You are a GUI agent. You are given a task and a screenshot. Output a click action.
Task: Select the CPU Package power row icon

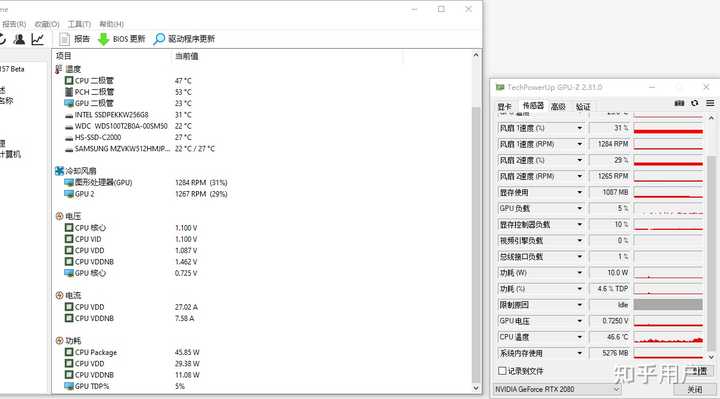click(69, 352)
